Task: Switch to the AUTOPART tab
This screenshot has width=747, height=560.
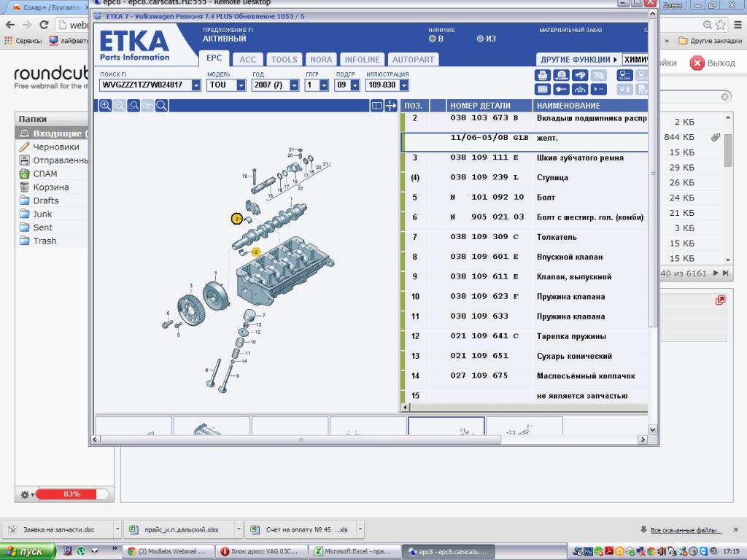Action: (x=413, y=60)
